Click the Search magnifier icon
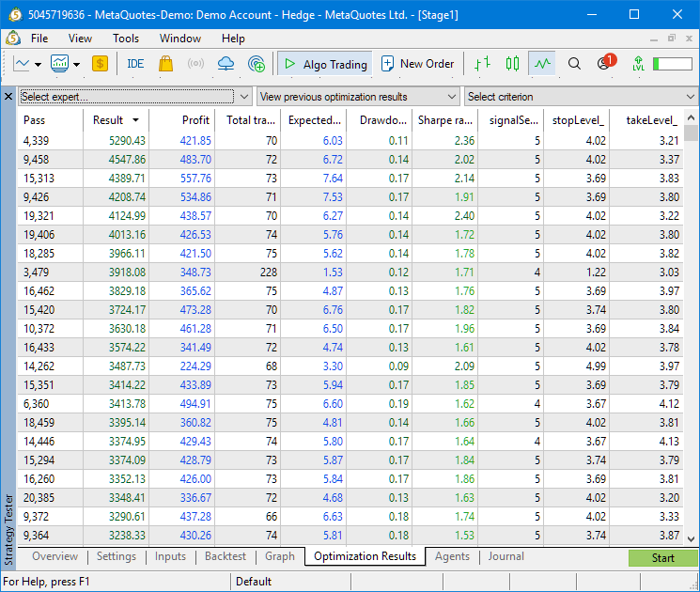Screen dimensions: 700x592 [x=575, y=64]
